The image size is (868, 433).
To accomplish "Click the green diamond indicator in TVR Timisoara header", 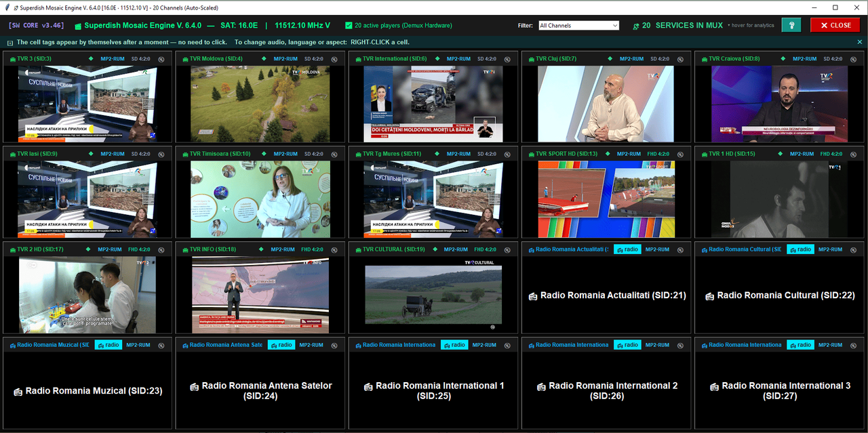I will coord(264,154).
